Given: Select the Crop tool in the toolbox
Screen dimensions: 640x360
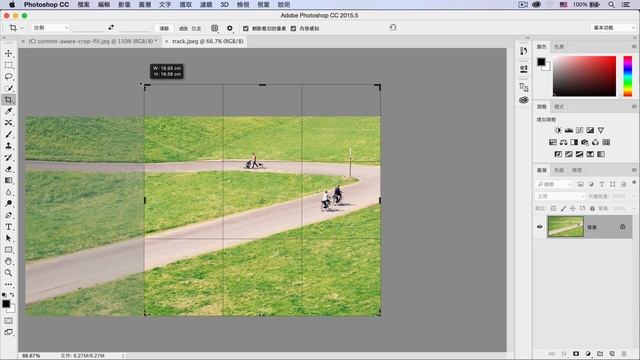Looking at the screenshot, I should [x=9, y=100].
